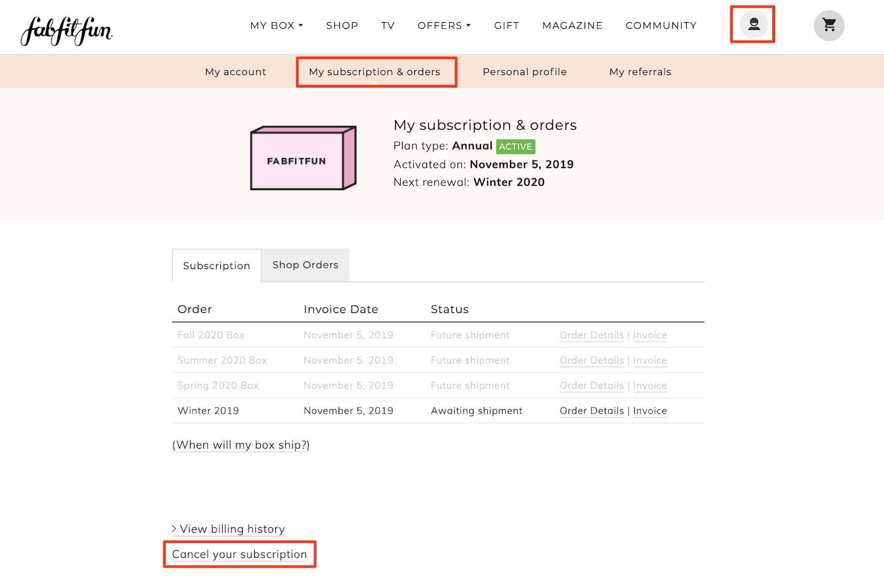
Task: Open Invoice for Winter 2019
Action: coord(650,411)
